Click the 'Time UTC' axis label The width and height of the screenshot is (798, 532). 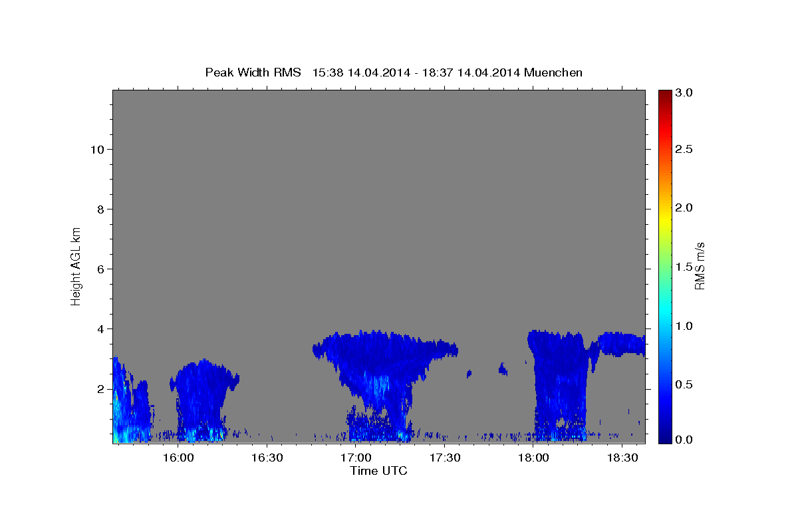[x=378, y=471]
